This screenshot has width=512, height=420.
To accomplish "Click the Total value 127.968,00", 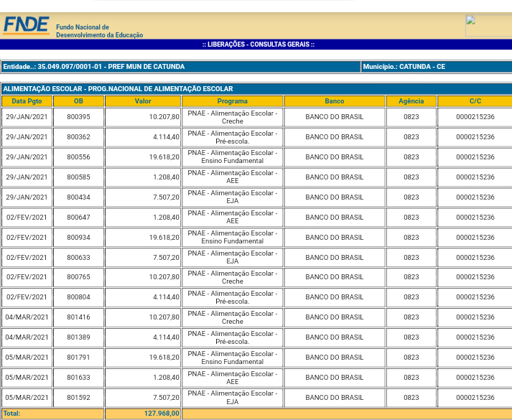I will 162,414.
